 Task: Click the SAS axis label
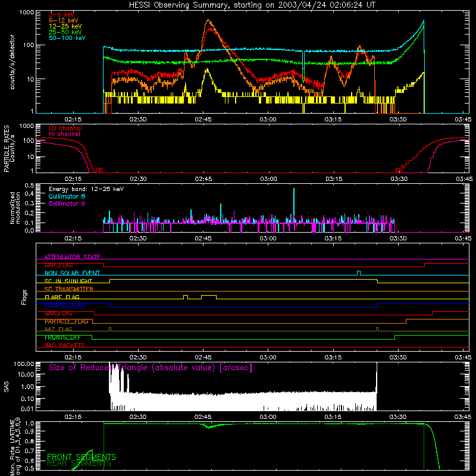coord(7,386)
